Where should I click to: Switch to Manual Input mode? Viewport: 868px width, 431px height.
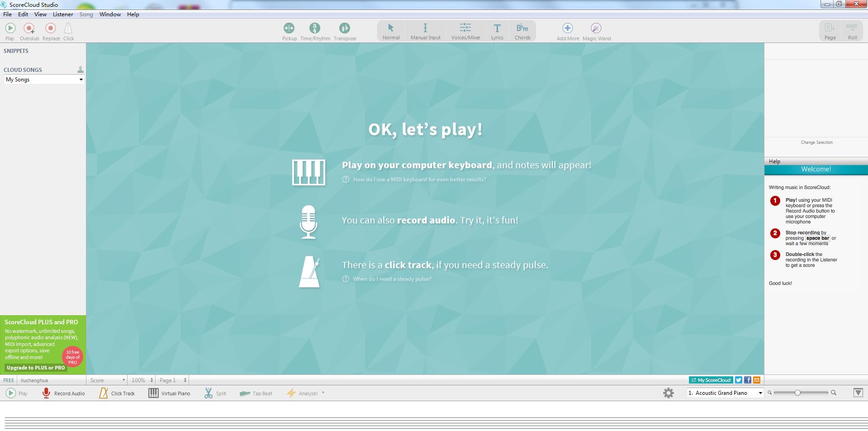click(x=425, y=31)
